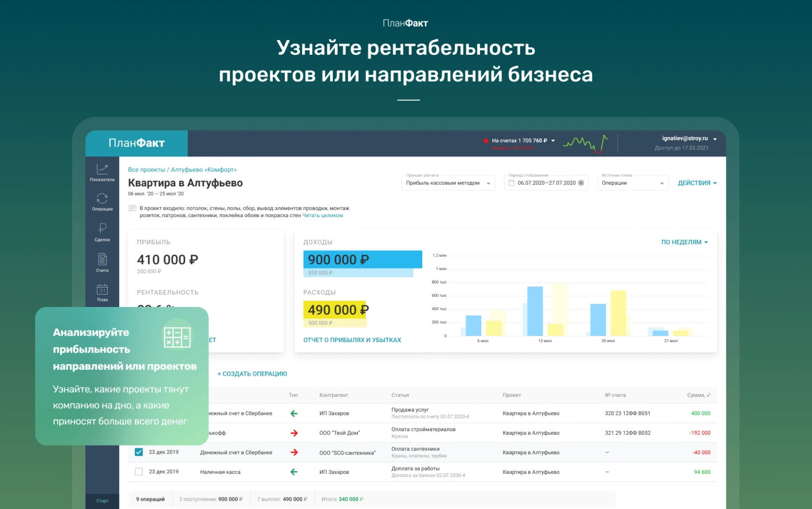This screenshot has width=812, height=509.
Task: Click the account balance sparkline chart
Action: click(x=585, y=143)
